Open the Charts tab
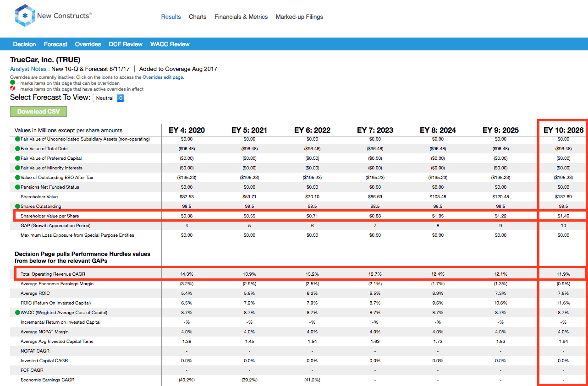This screenshot has width=588, height=386. pos(198,16)
